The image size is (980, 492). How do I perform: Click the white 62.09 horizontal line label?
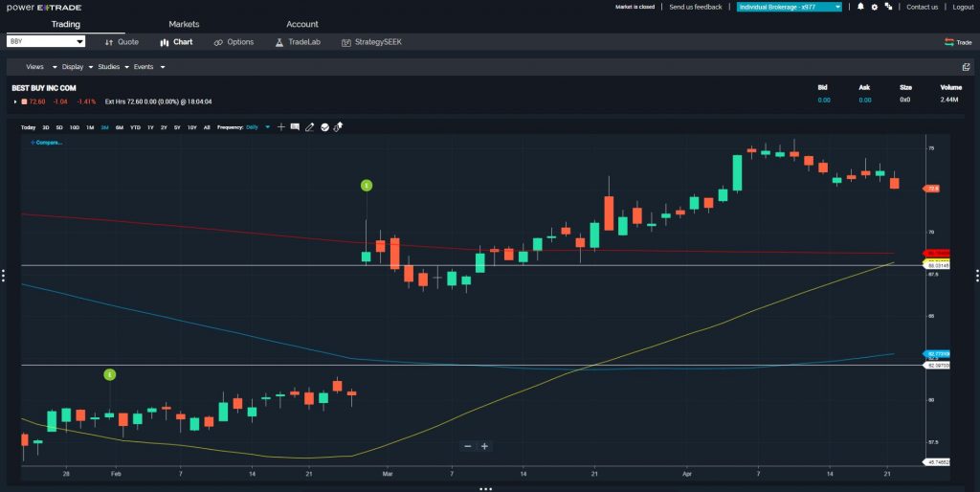click(937, 365)
